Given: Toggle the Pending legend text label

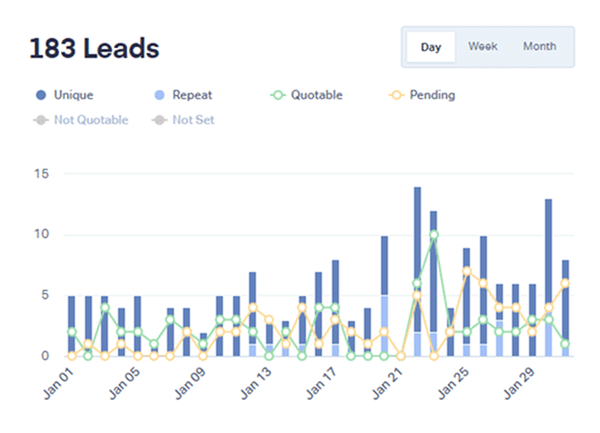Looking at the screenshot, I should (432, 96).
